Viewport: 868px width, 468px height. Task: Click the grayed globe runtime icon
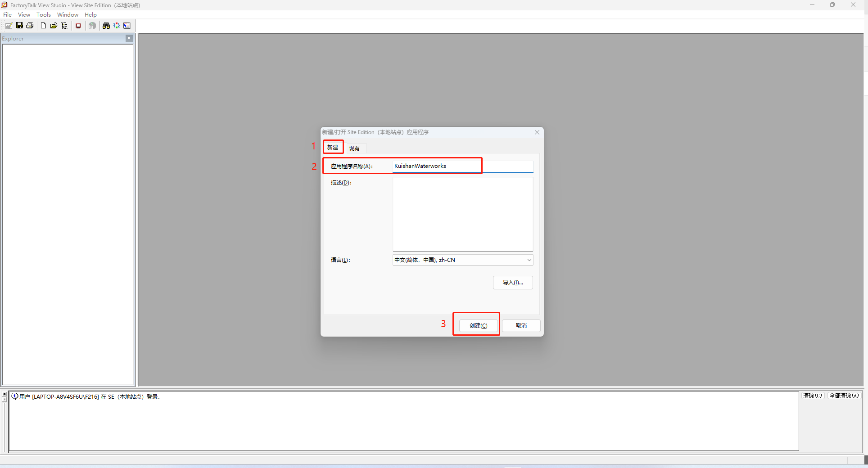92,26
